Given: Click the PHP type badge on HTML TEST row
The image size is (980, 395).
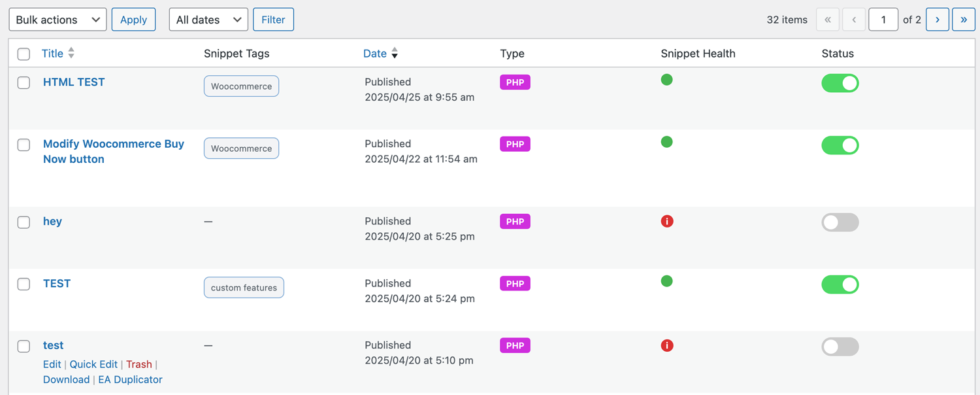Looking at the screenshot, I should click(x=514, y=82).
